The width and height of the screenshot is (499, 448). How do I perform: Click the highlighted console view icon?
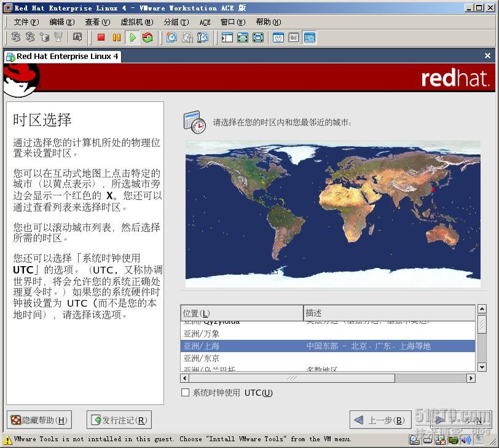[x=309, y=37]
